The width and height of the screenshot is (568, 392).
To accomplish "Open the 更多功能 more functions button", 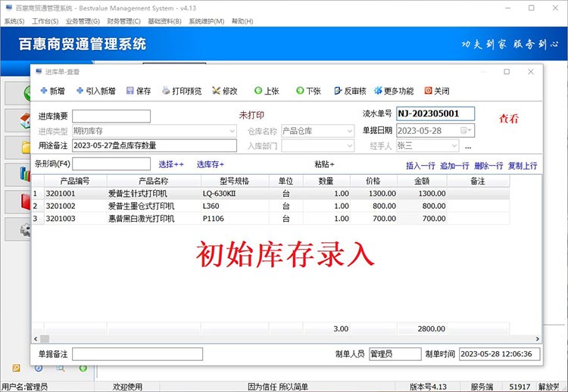I will [x=394, y=91].
